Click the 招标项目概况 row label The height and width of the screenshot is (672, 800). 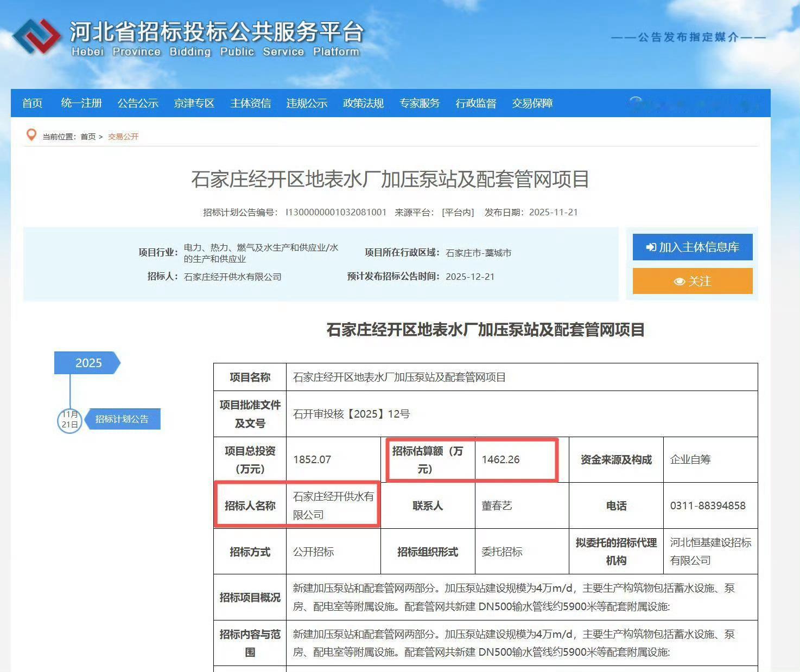250,597
